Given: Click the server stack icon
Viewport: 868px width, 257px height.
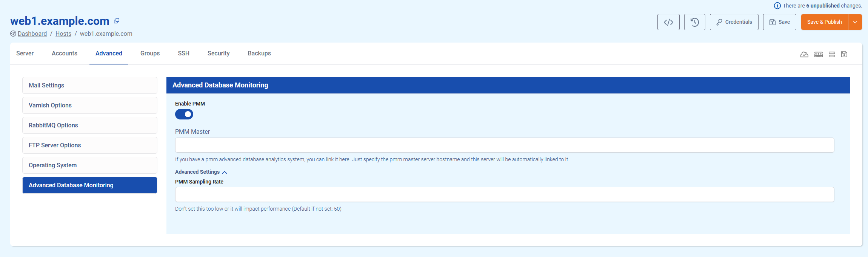Looking at the screenshot, I should click(832, 55).
